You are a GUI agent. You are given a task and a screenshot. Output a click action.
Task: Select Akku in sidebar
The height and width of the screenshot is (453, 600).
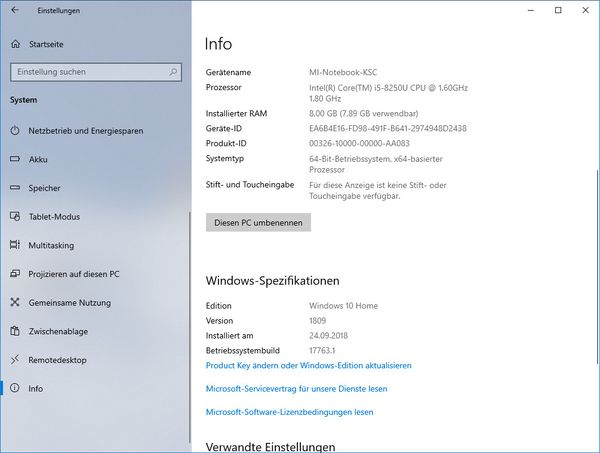pos(95,159)
